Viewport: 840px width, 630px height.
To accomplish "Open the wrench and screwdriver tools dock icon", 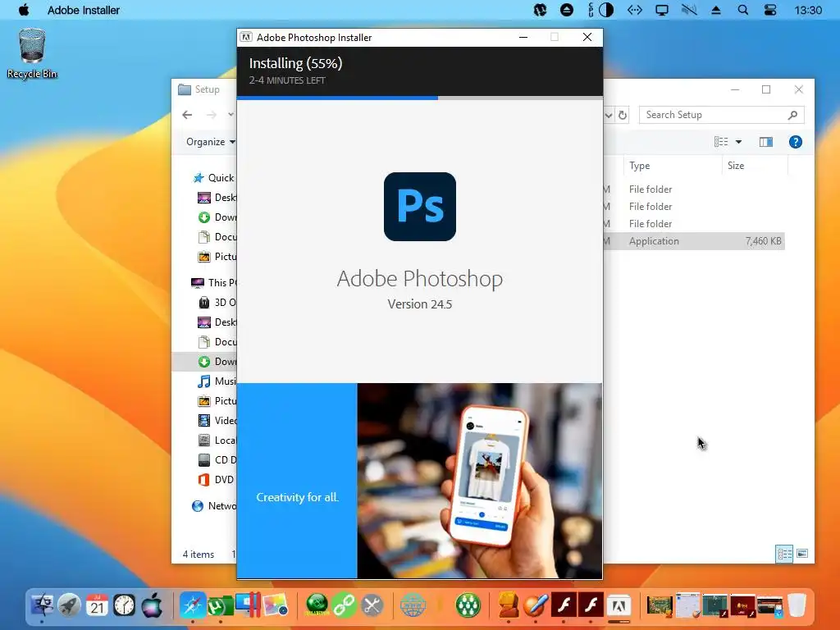I will [372, 605].
